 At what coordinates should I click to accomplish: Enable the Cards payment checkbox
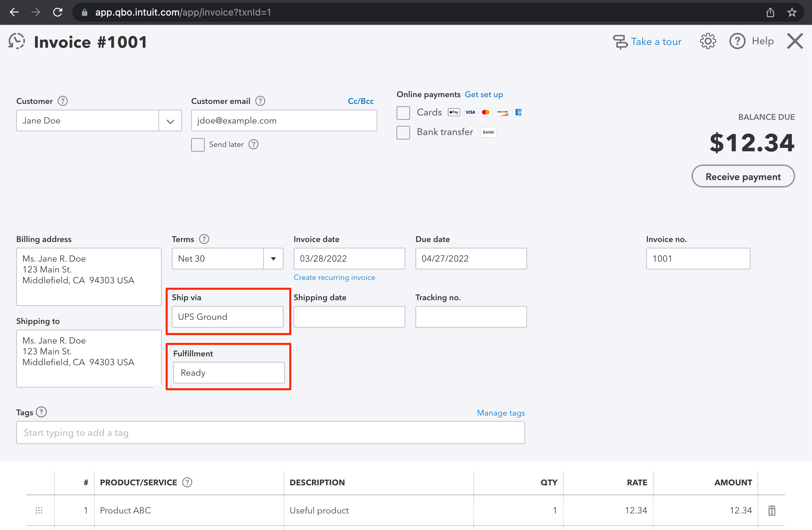(x=403, y=113)
